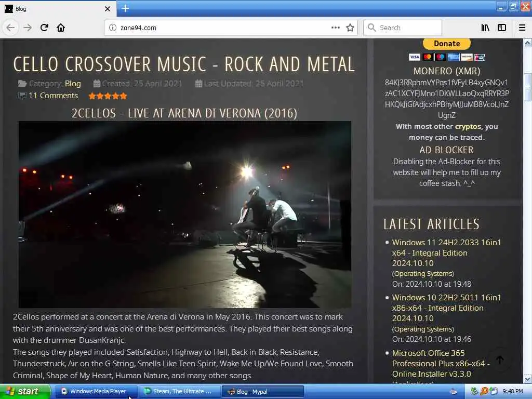This screenshot has height=399, width=532.
Task: Select the Blog browser tab
Action: click(58, 9)
